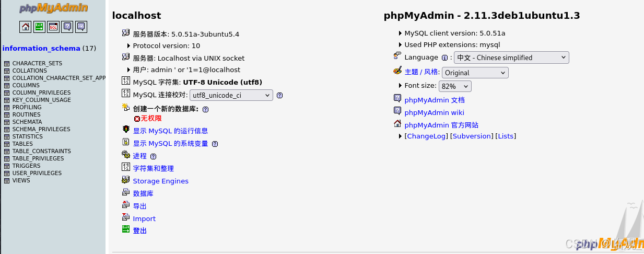
Task: Open 显示 MySQL 的运行信息 link
Action: click(x=170, y=131)
